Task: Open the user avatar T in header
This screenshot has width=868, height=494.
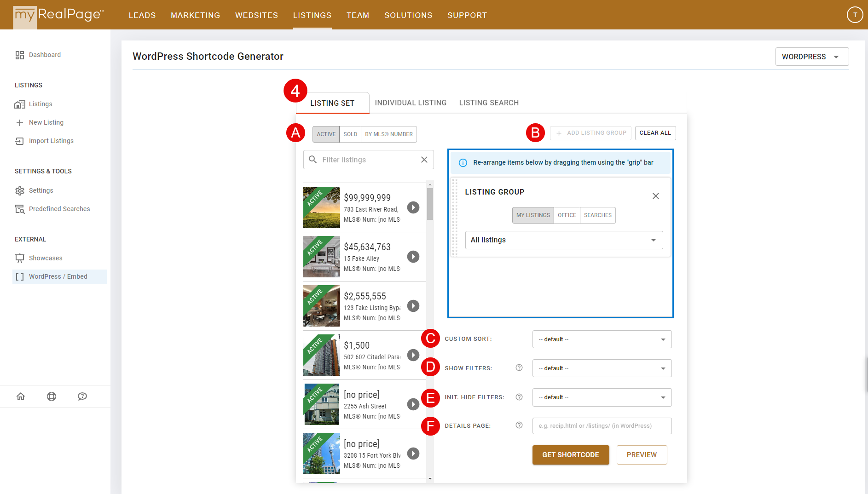Action: (x=855, y=15)
